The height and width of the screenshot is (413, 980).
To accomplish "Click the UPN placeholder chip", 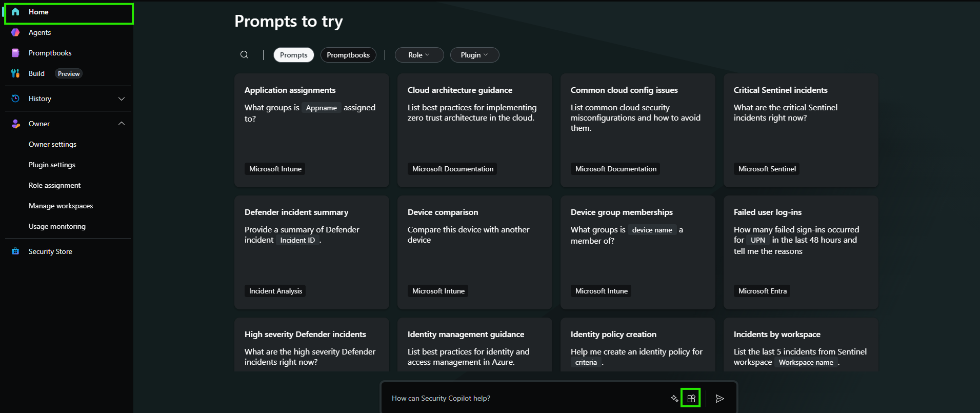I will (758, 240).
